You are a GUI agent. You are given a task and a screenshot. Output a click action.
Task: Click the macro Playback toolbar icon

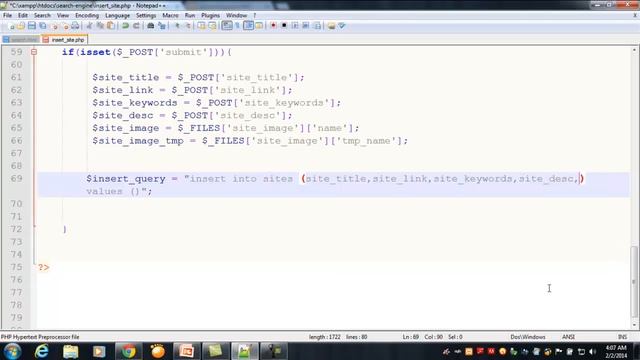[295, 26]
